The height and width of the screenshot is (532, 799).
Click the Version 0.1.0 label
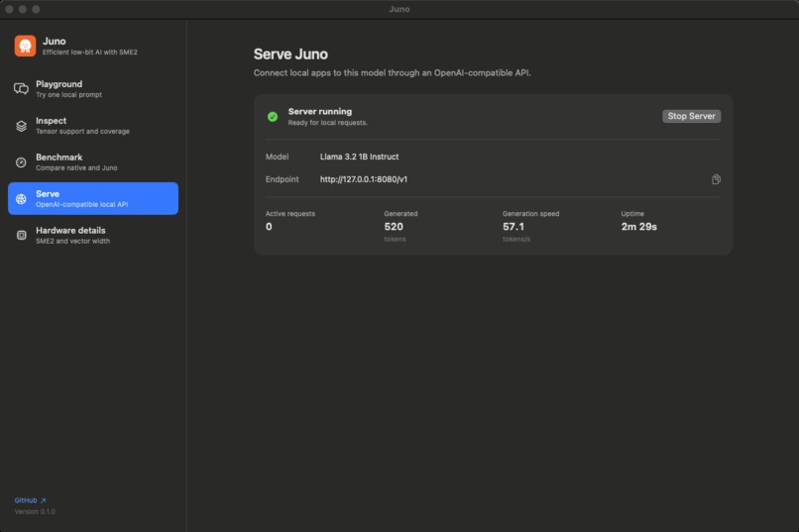[35, 511]
